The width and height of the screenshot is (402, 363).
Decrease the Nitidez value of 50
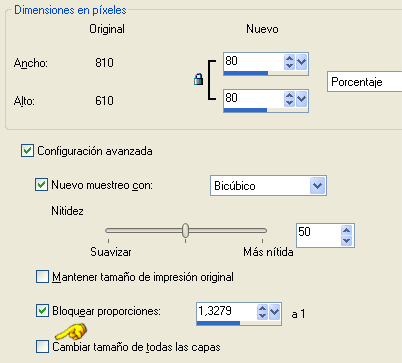pos(347,240)
